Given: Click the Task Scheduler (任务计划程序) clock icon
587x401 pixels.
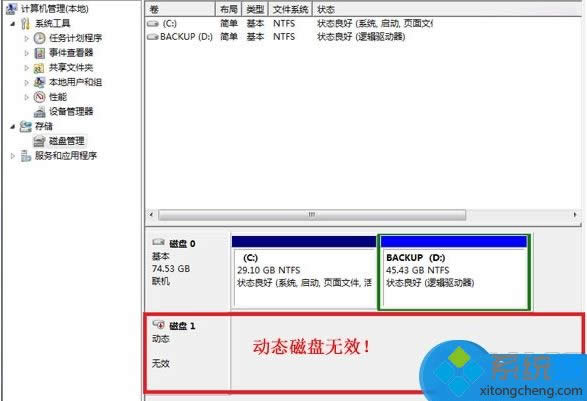Looking at the screenshot, I should [40, 38].
